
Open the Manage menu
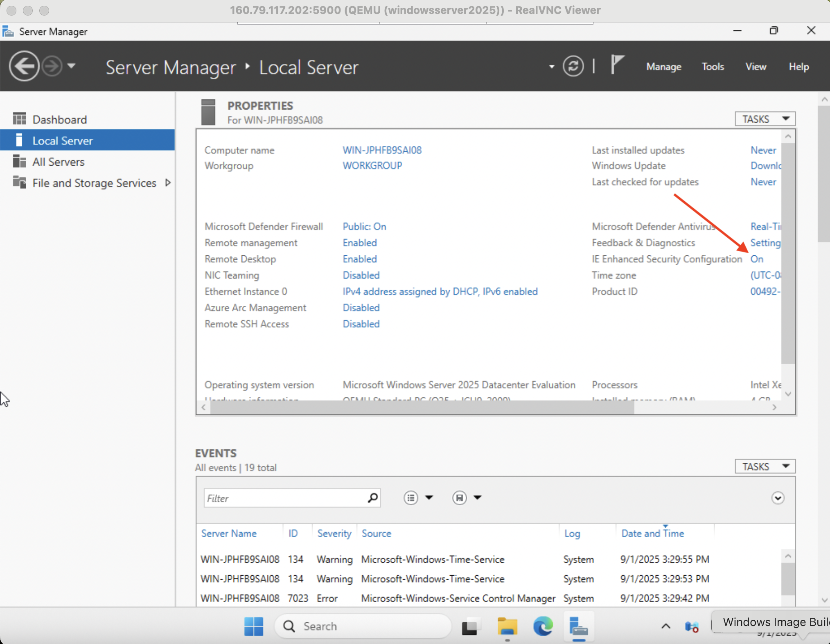663,66
